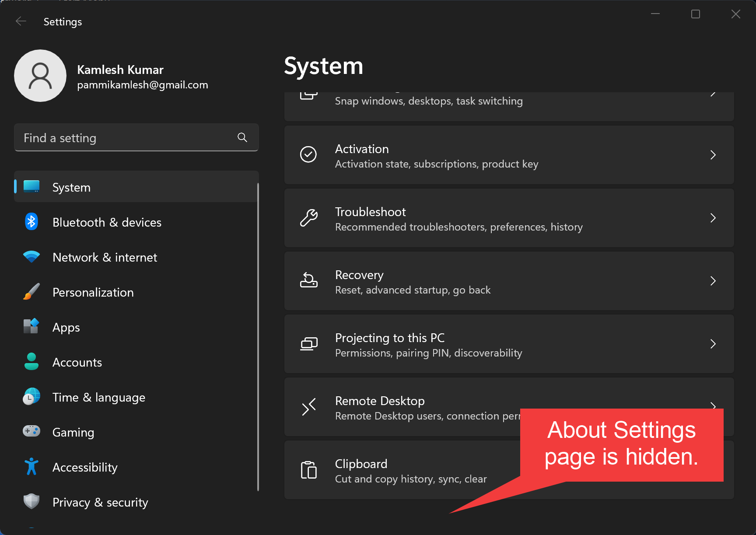Open the user profile avatar picture
This screenshot has height=535, width=756.
tap(40, 76)
